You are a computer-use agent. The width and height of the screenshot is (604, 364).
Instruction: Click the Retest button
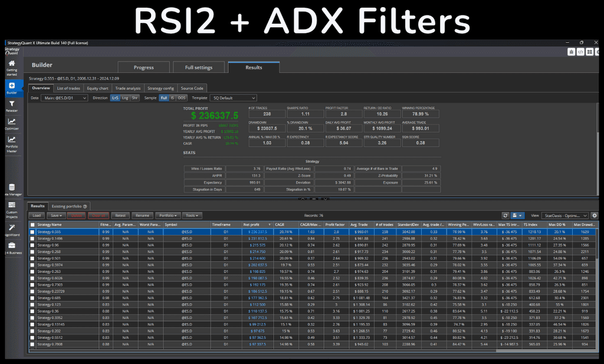point(121,215)
